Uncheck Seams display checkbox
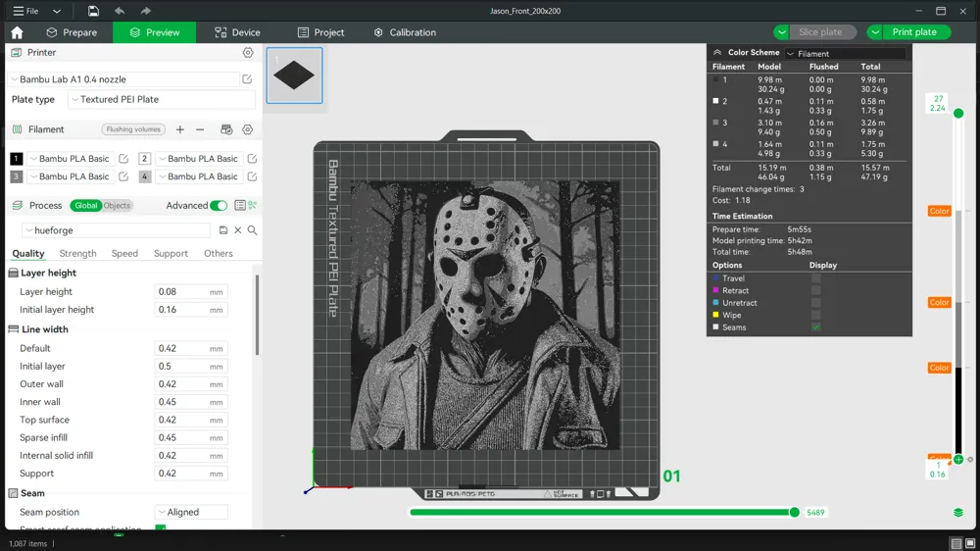This screenshot has width=980, height=551. pos(815,327)
